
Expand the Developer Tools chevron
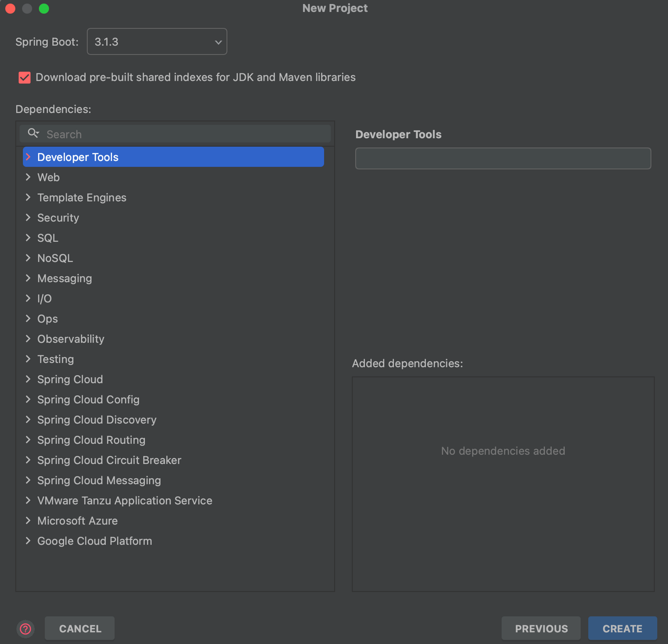point(28,157)
